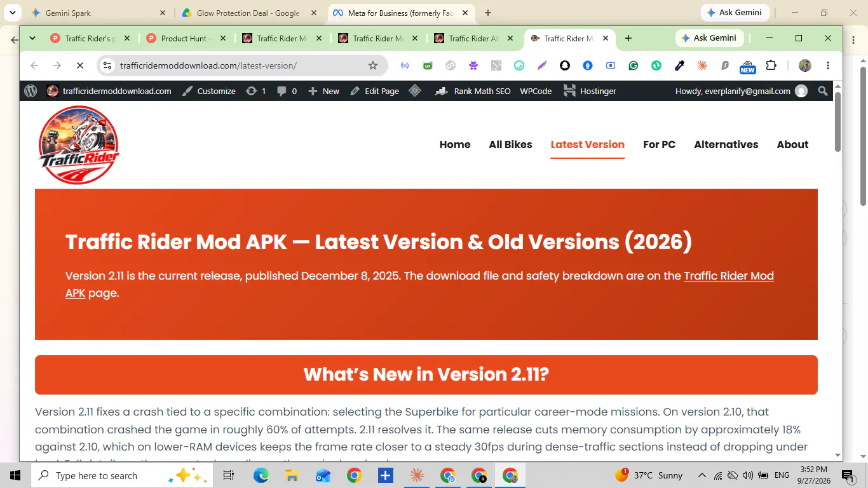Open the color picker eyedropper extension
This screenshot has width=868, height=488.
click(x=679, y=65)
